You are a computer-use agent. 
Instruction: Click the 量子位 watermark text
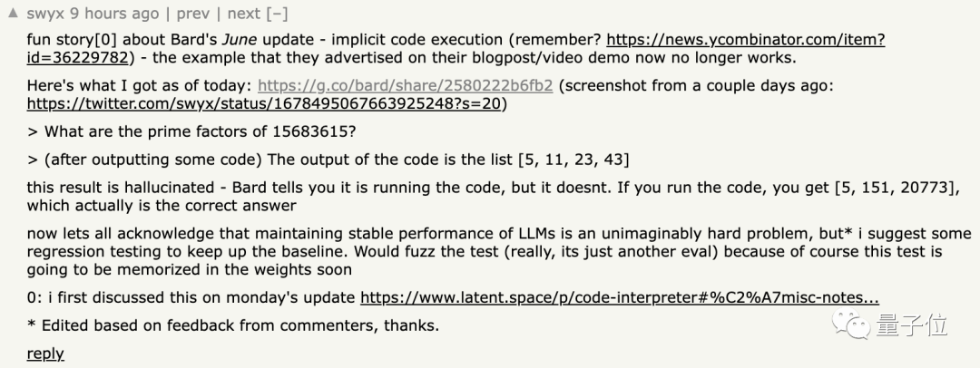point(911,325)
